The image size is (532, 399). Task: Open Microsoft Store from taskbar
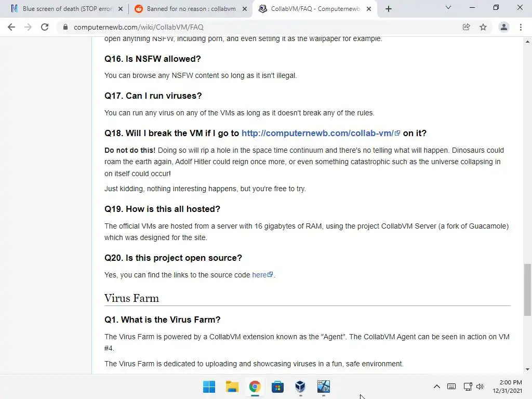click(277, 387)
